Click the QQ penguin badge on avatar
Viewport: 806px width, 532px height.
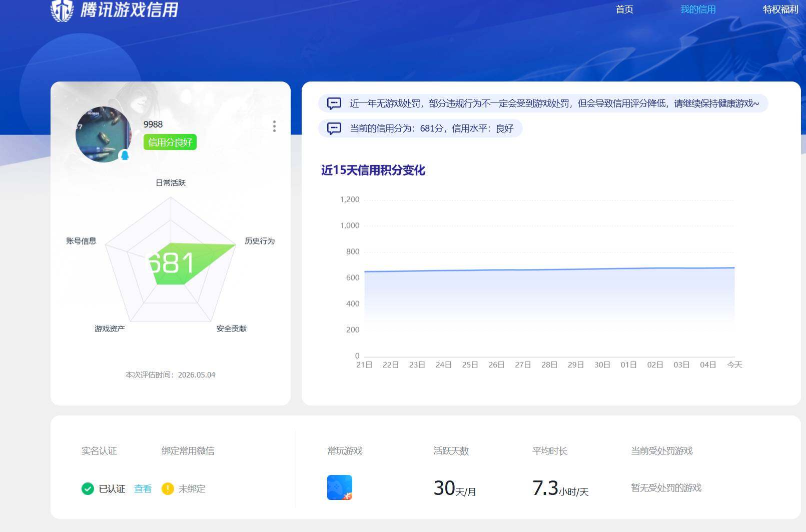pos(125,155)
